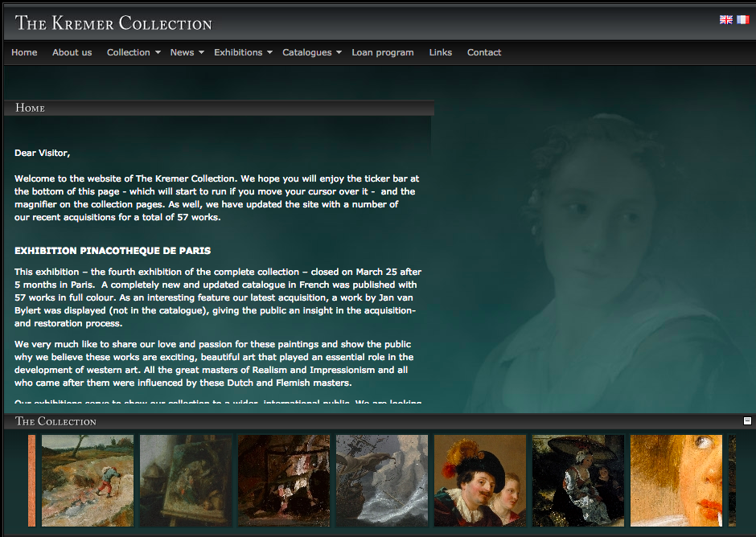The width and height of the screenshot is (756, 537).
Task: Switch to French via the French flag
Action: [742, 20]
